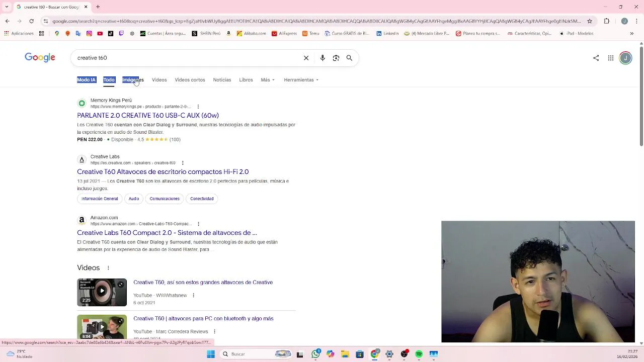Open Creative Labs T60 Compact 2.0 Amazon link
Viewport: 644px width, 362px height.
(167, 233)
